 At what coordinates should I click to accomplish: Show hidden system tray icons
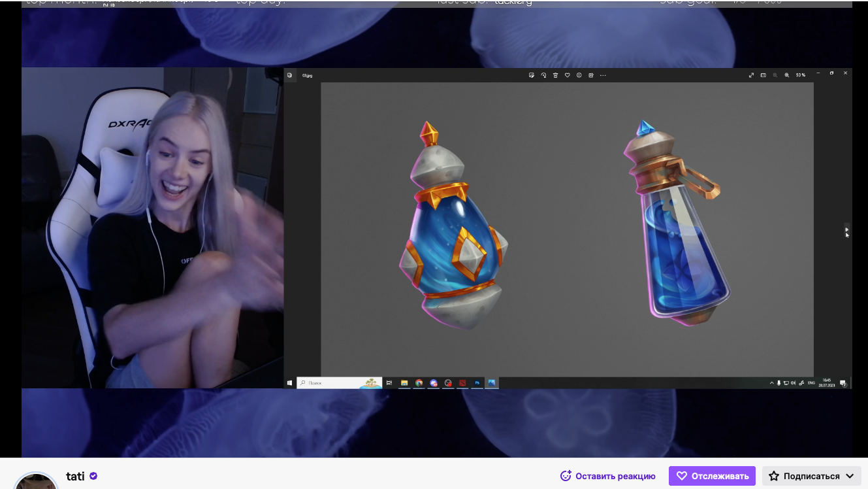(x=771, y=382)
